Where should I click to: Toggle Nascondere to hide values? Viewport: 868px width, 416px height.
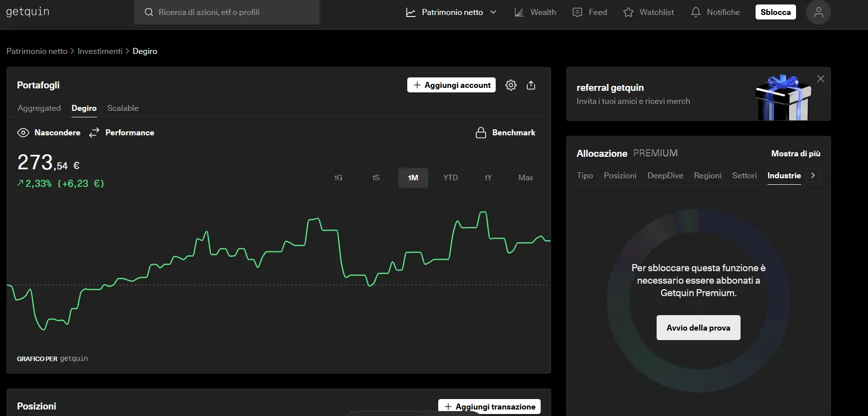48,132
